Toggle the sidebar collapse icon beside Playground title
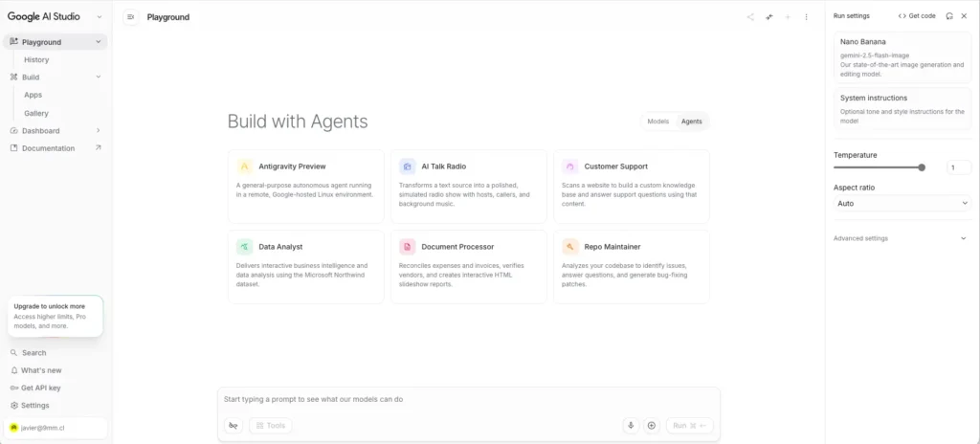Viewport: 980px width, 444px height. pos(130,17)
